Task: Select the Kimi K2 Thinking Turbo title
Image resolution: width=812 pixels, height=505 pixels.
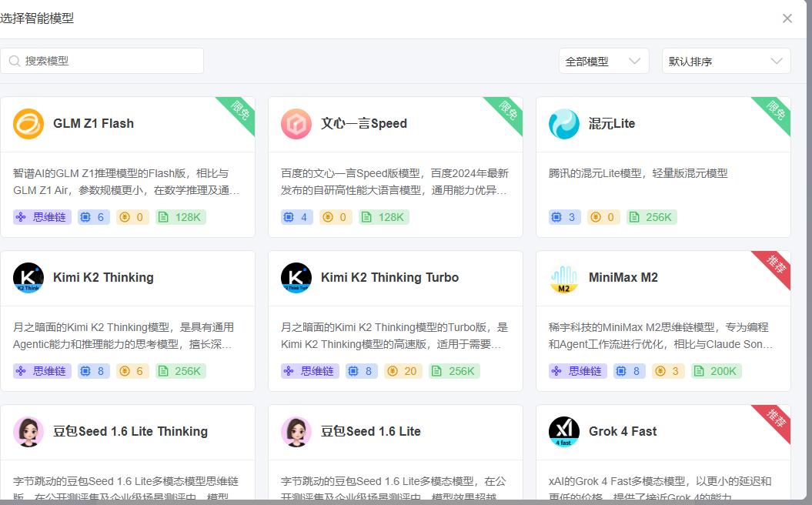Action: [x=389, y=278]
